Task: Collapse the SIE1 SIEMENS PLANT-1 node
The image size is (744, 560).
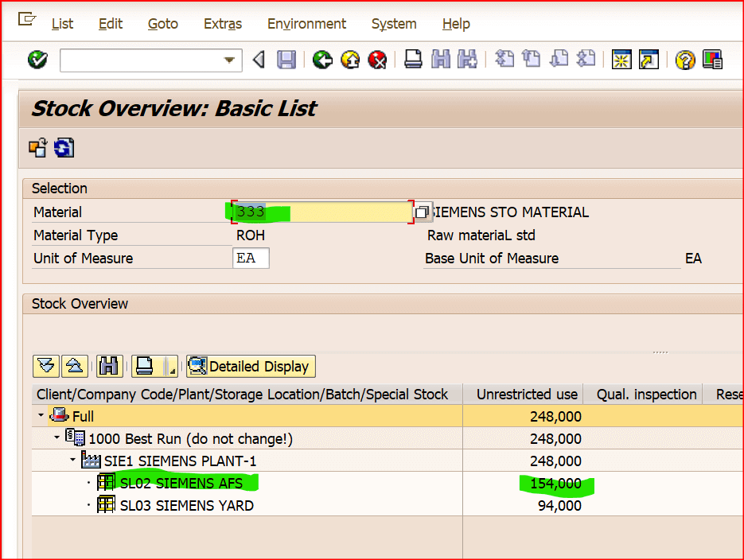Action: click(x=72, y=460)
